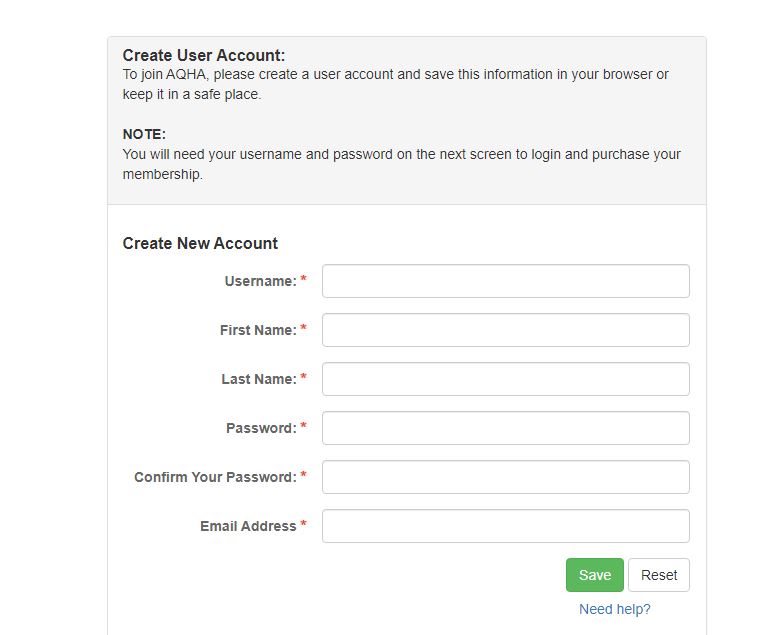Click the Create New Account heading
The height and width of the screenshot is (635, 775).
click(200, 243)
